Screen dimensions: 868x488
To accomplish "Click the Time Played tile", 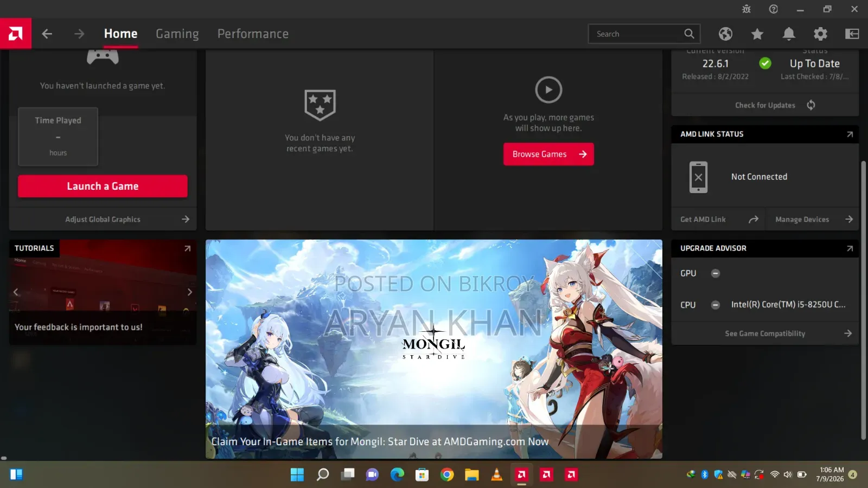I will tap(58, 137).
